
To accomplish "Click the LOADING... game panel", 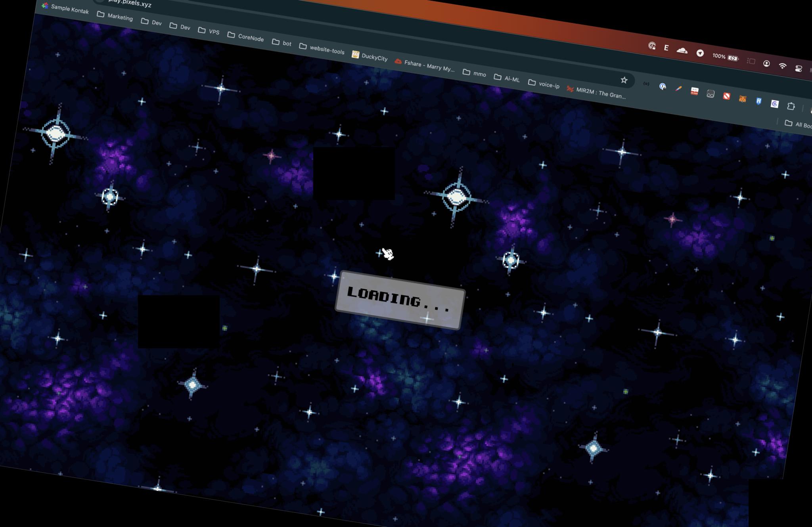I will (400, 300).
